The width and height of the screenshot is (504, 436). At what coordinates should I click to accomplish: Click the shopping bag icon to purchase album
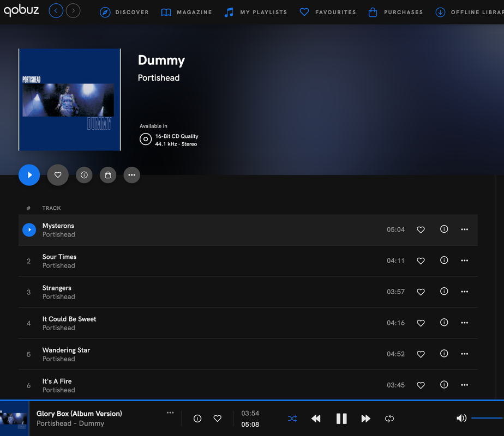click(108, 175)
